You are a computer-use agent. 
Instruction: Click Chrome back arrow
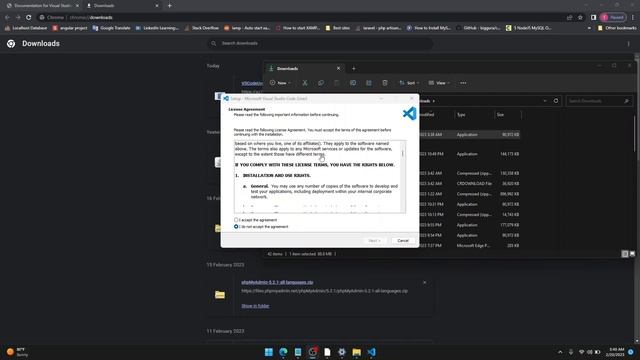click(7, 18)
